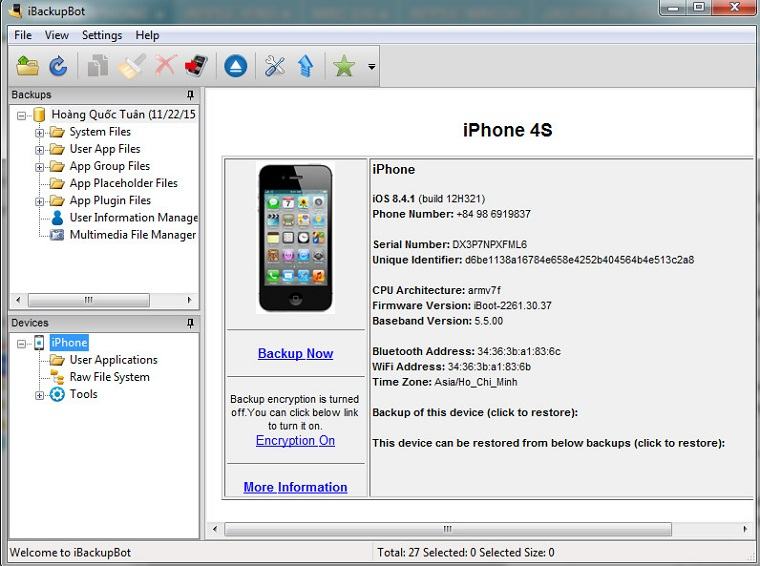The height and width of the screenshot is (566, 760).
Task: Click the iPhone device icon in Devices
Action: (39, 343)
